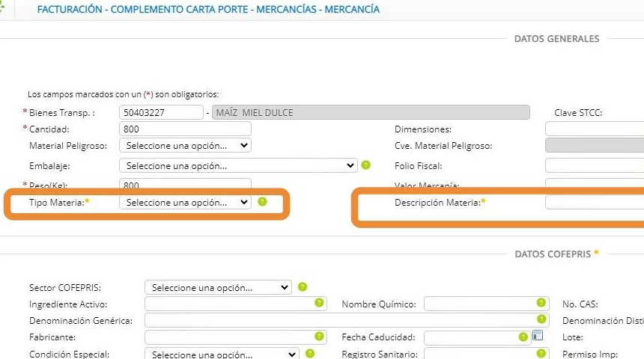Click help icon in Registro Sanitario field
Viewport: 644px width, 359px height.
click(541, 354)
